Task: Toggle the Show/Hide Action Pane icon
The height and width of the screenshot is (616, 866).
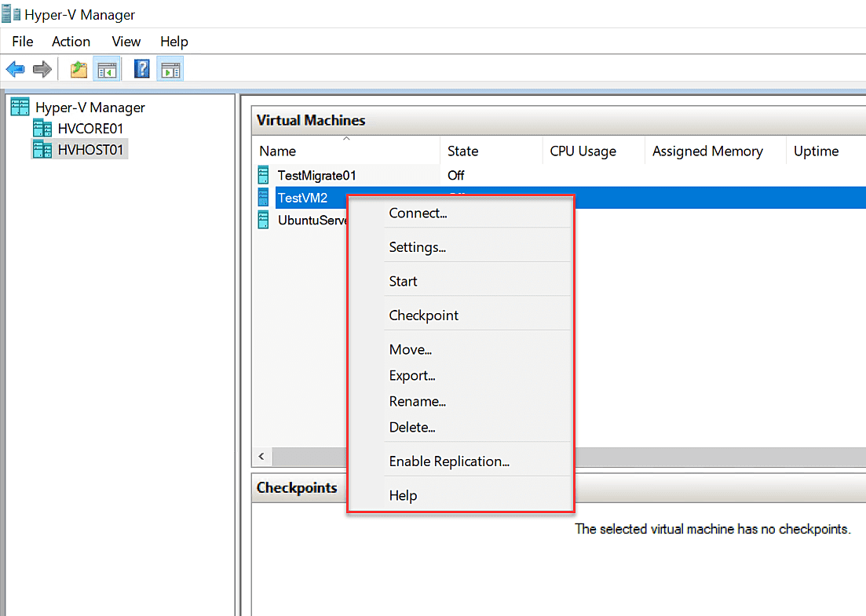Action: [x=170, y=70]
